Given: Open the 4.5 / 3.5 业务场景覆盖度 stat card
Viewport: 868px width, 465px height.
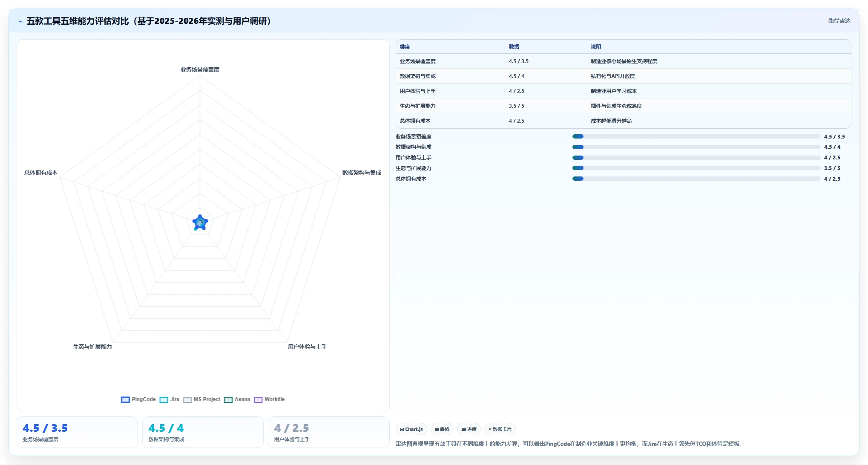Looking at the screenshot, I should [x=77, y=432].
